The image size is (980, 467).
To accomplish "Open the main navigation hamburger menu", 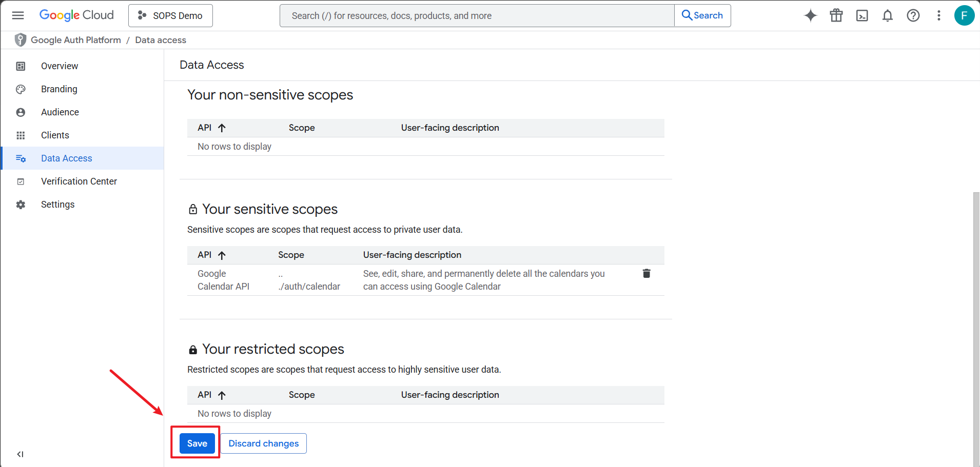I will point(18,15).
